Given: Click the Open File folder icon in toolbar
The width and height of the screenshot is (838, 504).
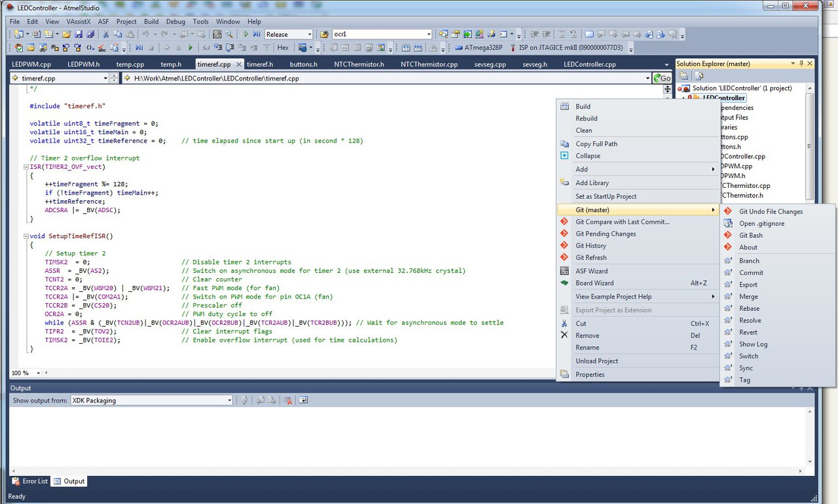Looking at the screenshot, I should tap(67, 34).
